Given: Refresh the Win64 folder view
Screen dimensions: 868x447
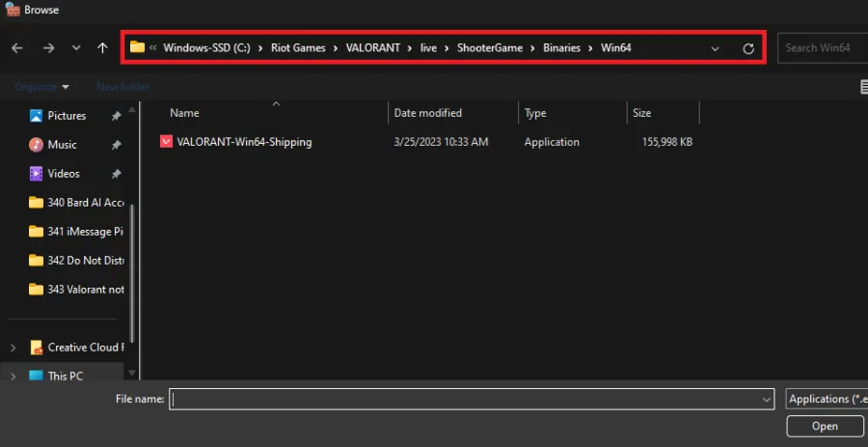Looking at the screenshot, I should (x=747, y=48).
